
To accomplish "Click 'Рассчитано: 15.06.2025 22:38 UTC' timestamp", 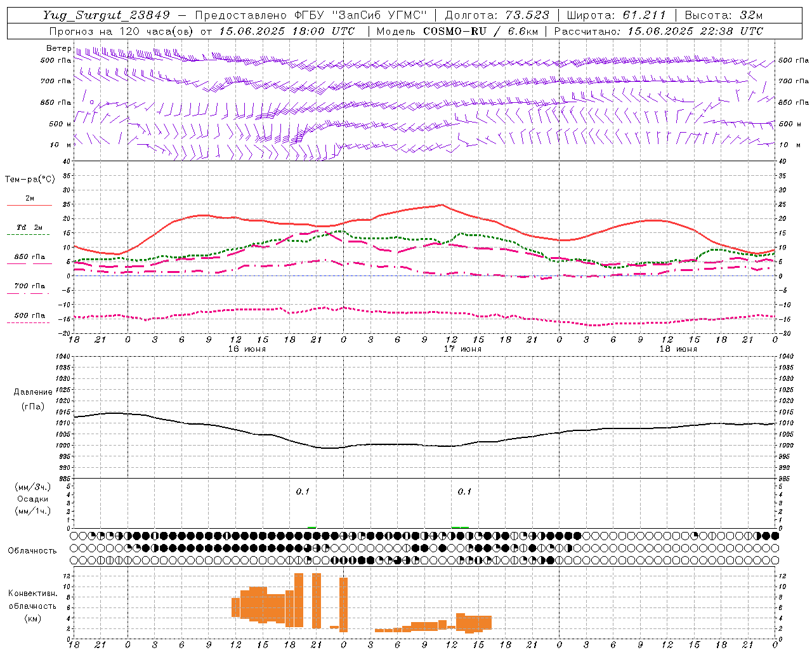I will point(658,31).
